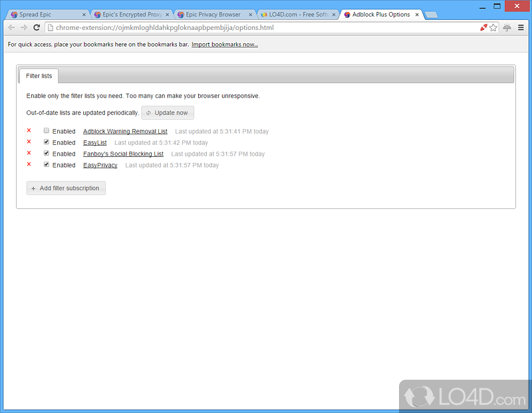Click the Update now button

pos(168,112)
